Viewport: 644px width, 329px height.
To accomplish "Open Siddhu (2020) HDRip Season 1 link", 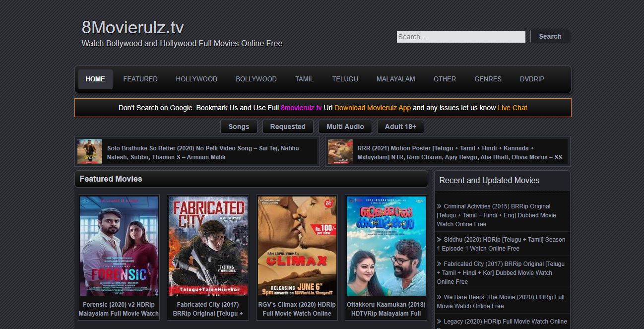I will (x=501, y=244).
